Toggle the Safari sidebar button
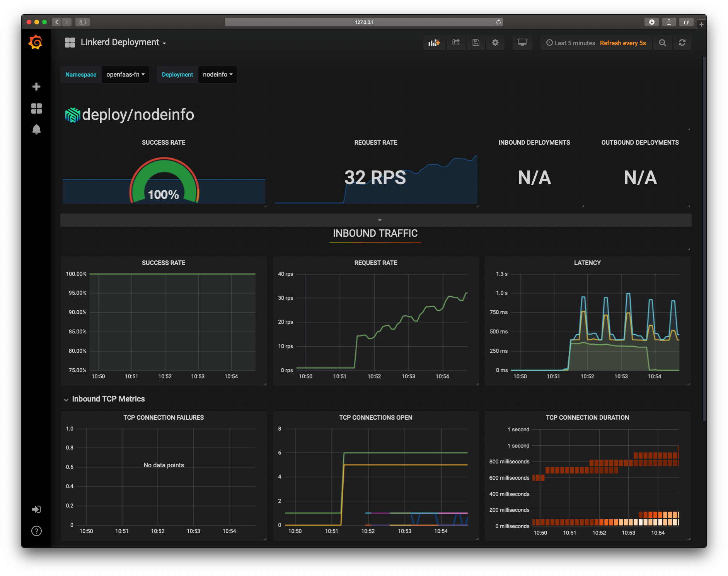This screenshot has height=576, width=728. (x=82, y=22)
